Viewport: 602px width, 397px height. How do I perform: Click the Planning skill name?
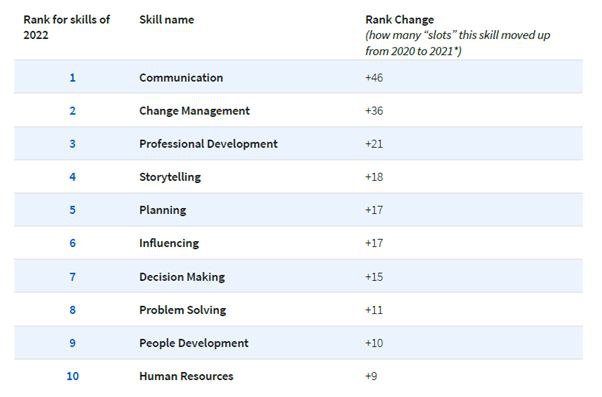tap(162, 210)
